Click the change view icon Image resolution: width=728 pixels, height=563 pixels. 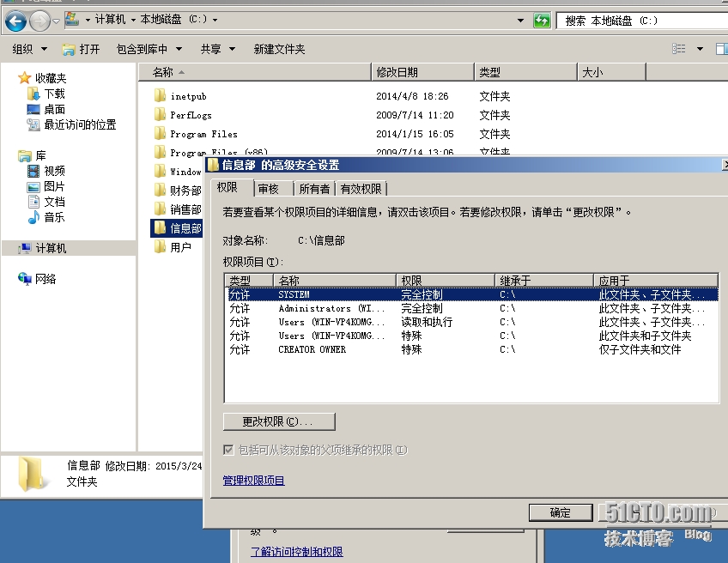(679, 49)
